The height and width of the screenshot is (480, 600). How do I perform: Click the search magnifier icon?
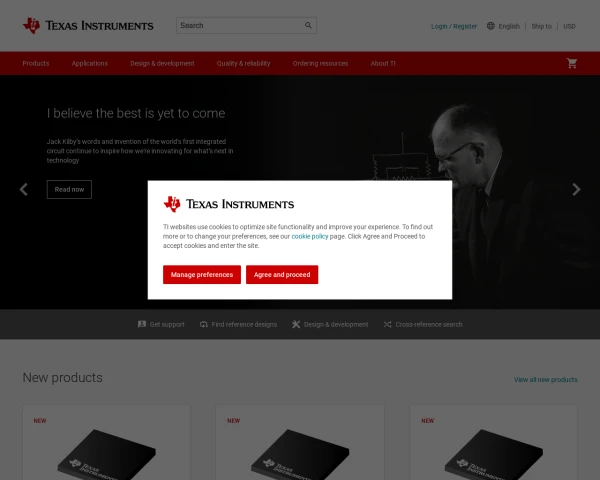pyautogui.click(x=308, y=25)
